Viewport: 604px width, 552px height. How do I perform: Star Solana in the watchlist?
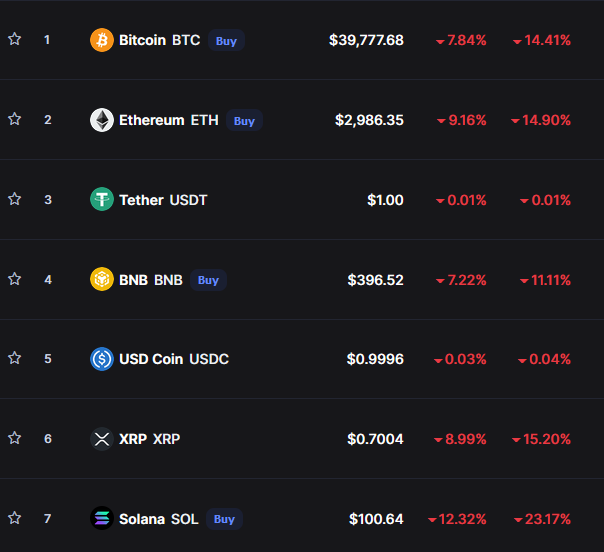15,518
